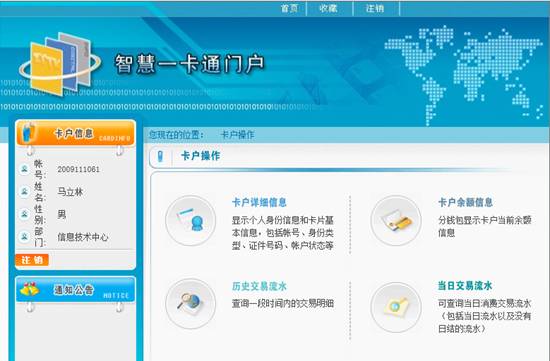Select 收藏 in the top navigation

(x=328, y=8)
